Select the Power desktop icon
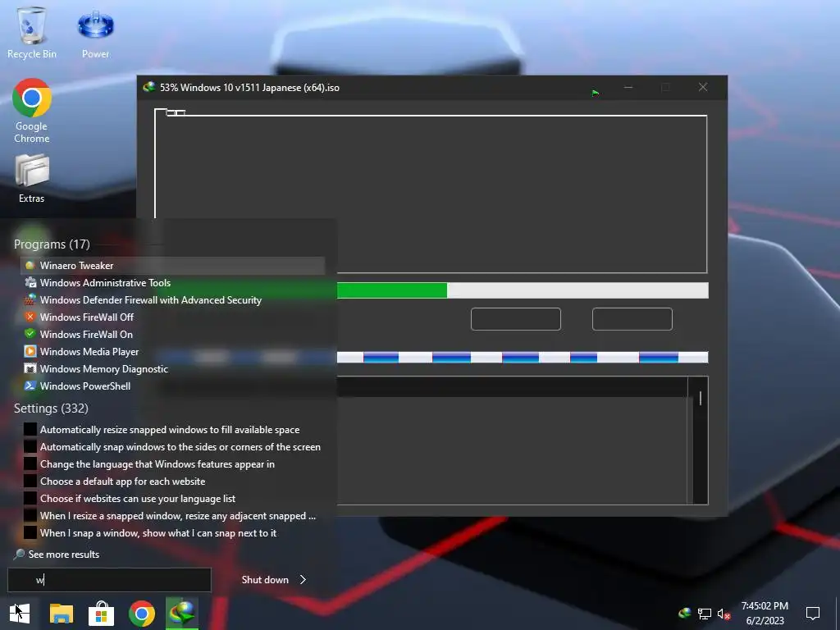Image resolution: width=840 pixels, height=630 pixels. 95,33
